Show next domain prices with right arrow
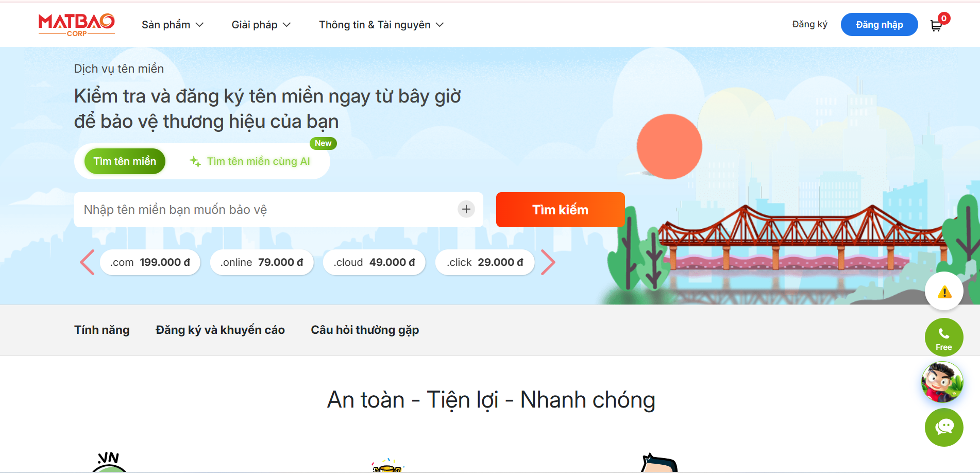 tap(548, 262)
